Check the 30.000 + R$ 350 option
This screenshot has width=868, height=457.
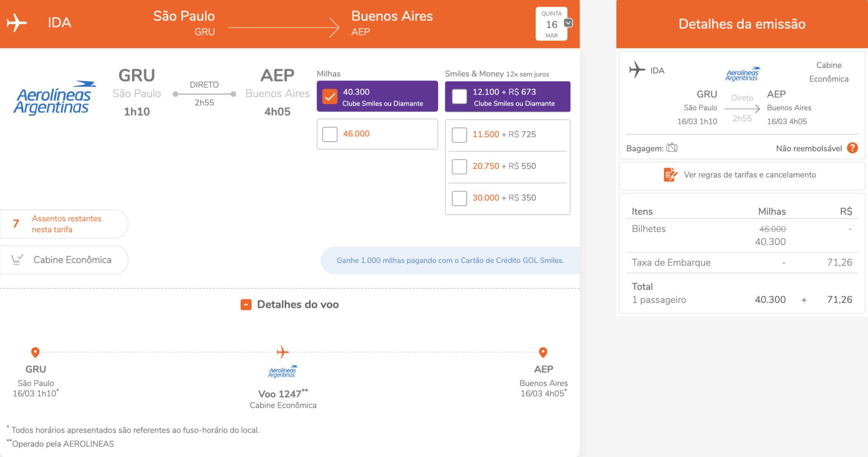[459, 198]
